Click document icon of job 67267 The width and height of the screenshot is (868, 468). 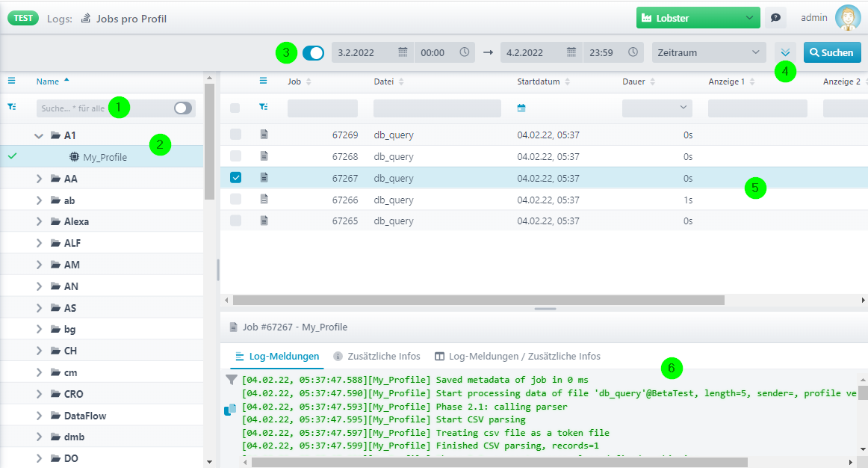264,177
